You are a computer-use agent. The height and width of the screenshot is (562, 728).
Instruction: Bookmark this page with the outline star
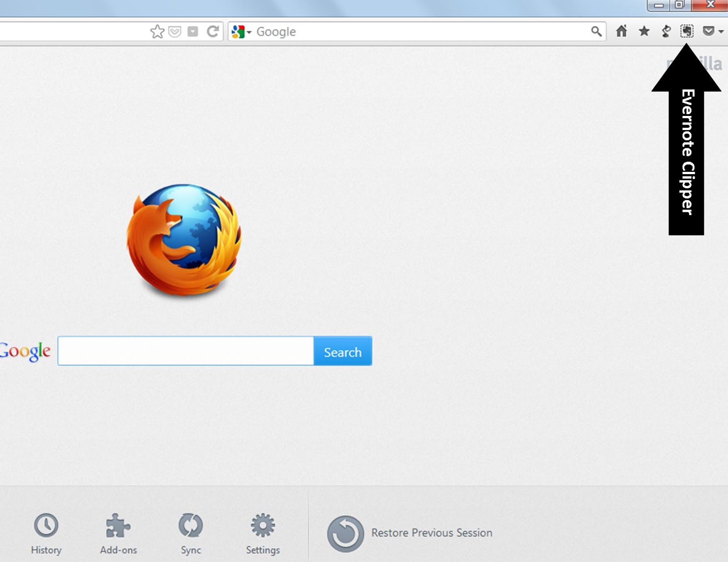[x=157, y=31]
